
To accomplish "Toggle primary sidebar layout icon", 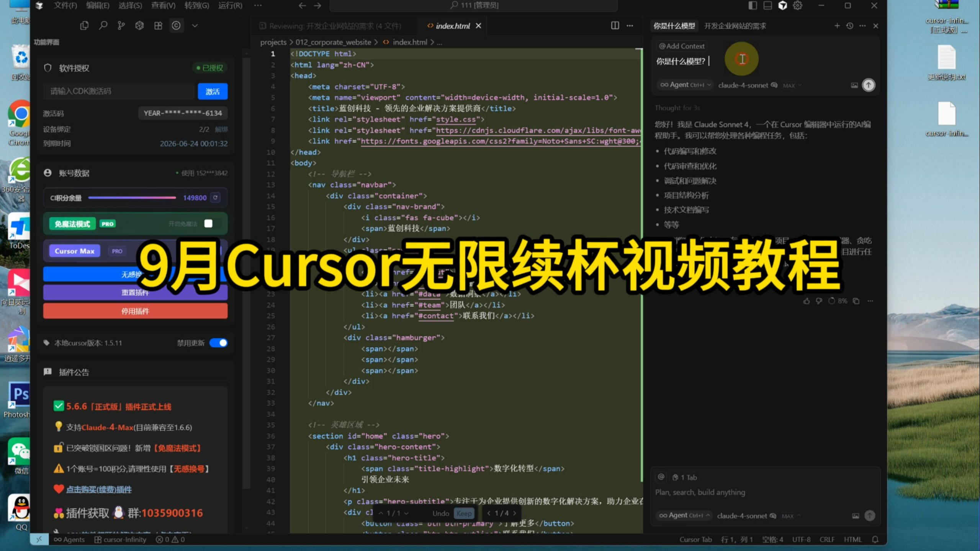I will tap(752, 5).
